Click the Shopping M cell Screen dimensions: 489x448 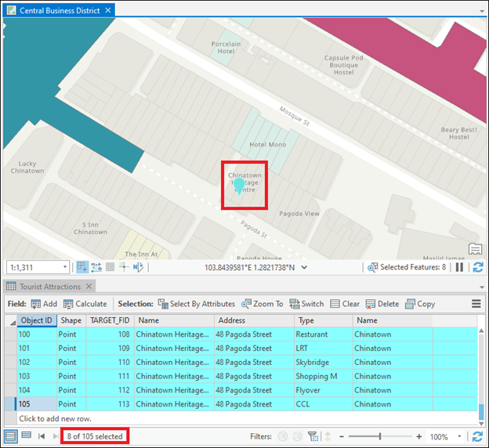coord(324,376)
